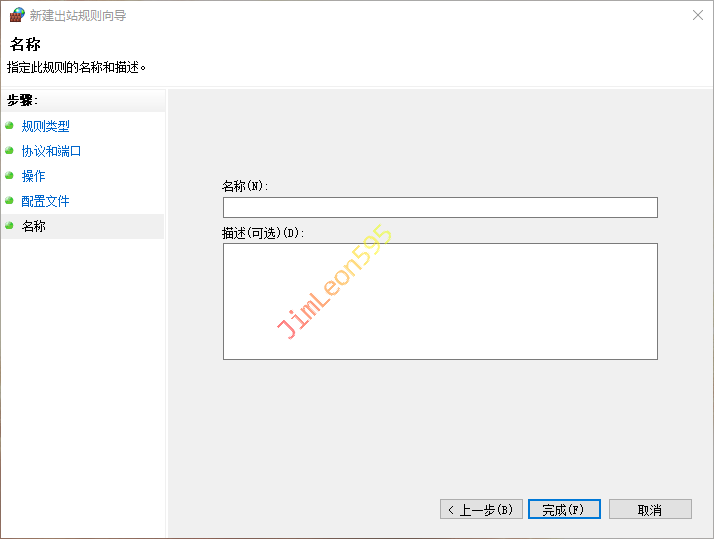
Task: Focus the 名称(N) text input box
Action: pos(440,207)
